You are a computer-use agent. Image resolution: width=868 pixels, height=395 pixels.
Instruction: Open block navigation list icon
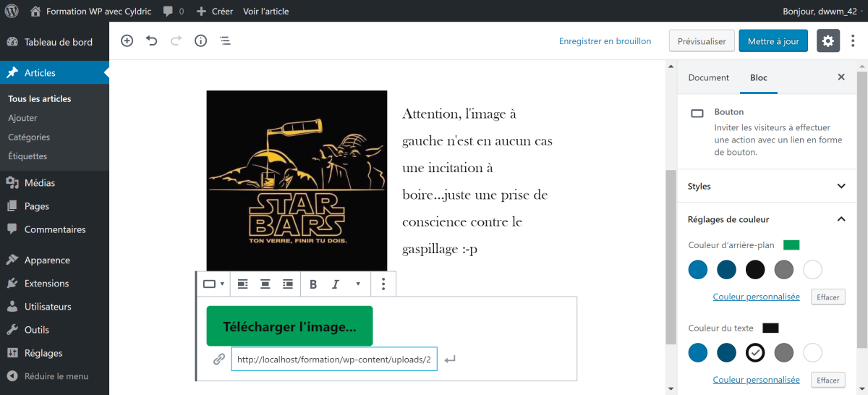pos(226,41)
